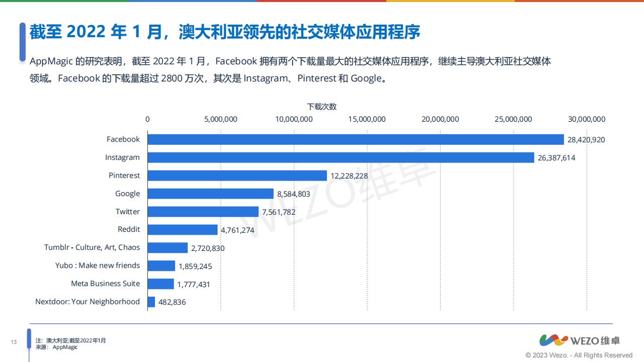
Task: Click the Twitter bar in the chart
Action: pos(203,212)
